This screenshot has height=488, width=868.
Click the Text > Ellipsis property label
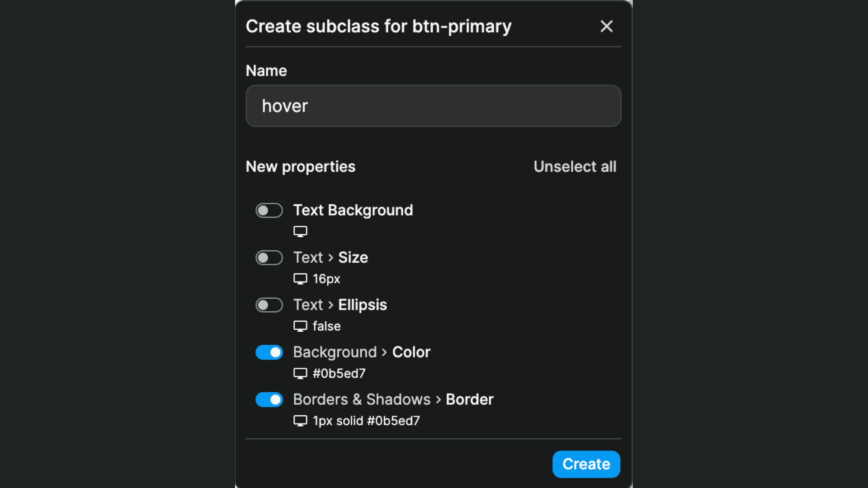(340, 305)
